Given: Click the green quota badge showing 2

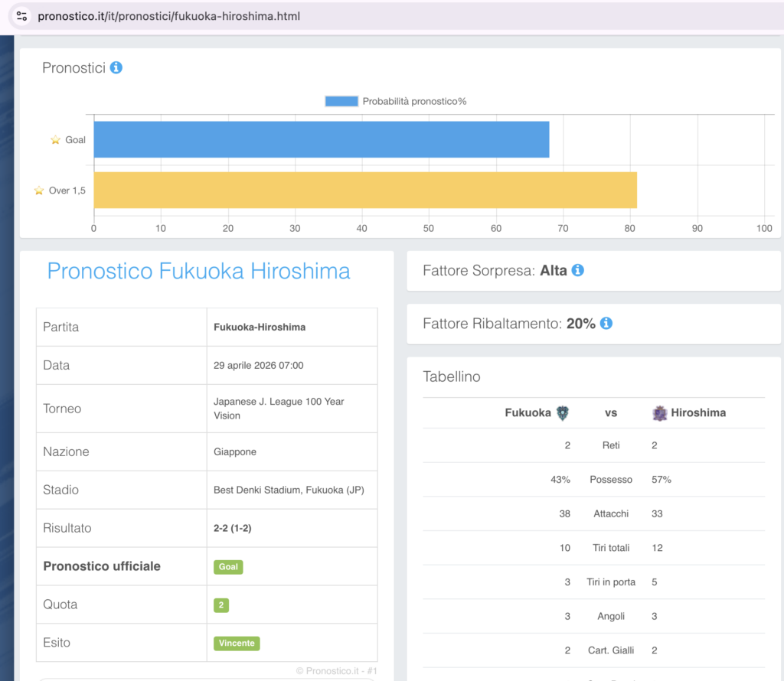Looking at the screenshot, I should click(x=220, y=605).
